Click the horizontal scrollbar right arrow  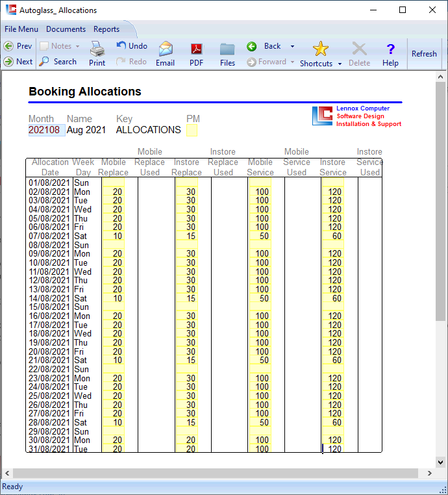tap(429, 473)
